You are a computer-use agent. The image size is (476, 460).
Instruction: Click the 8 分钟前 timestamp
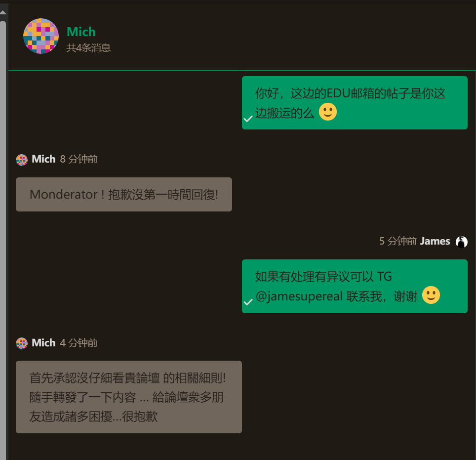79,159
